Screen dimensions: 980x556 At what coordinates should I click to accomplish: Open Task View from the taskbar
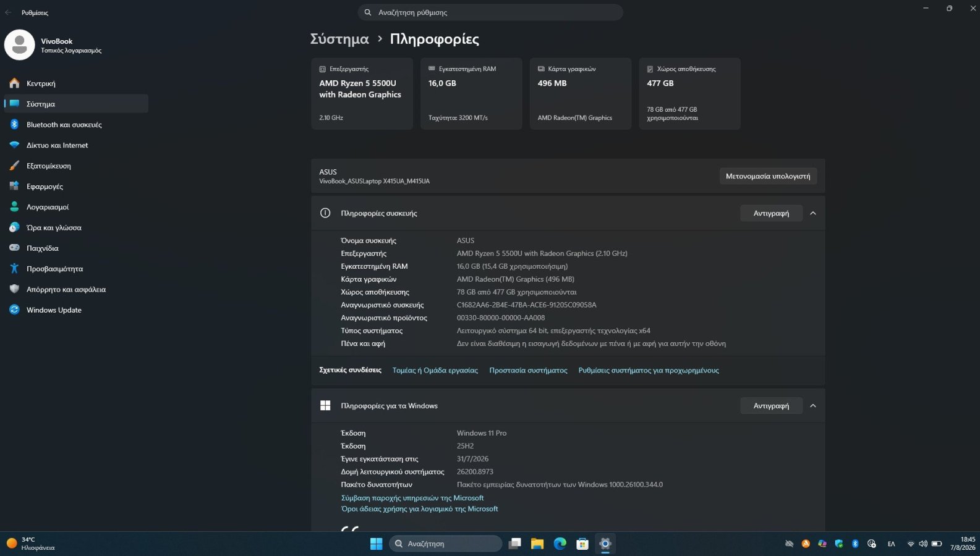coord(514,544)
